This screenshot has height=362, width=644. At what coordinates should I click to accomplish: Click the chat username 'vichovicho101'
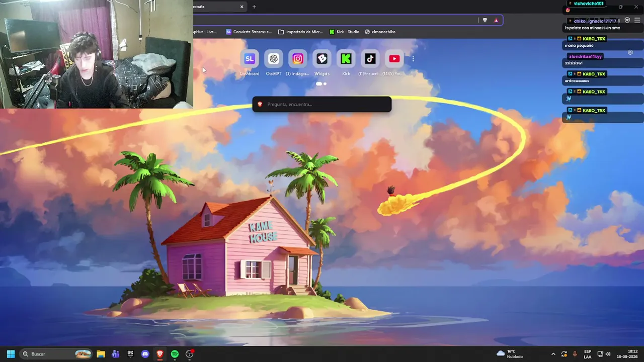click(588, 4)
